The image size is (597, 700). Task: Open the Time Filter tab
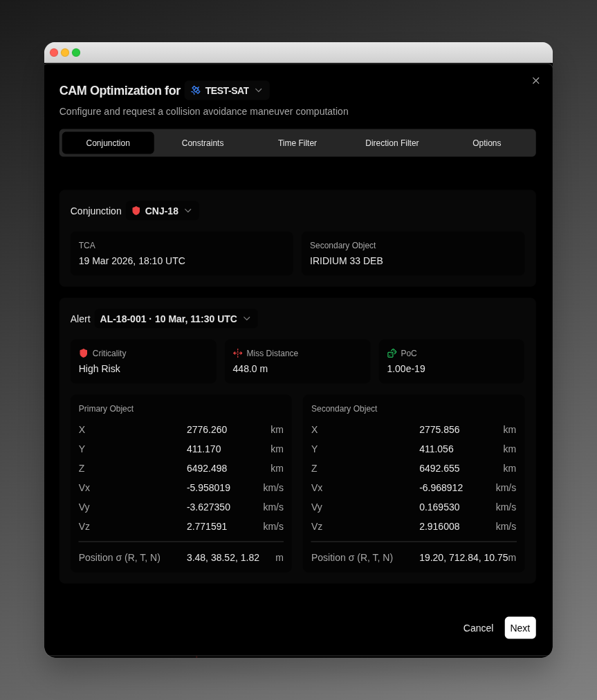click(297, 143)
